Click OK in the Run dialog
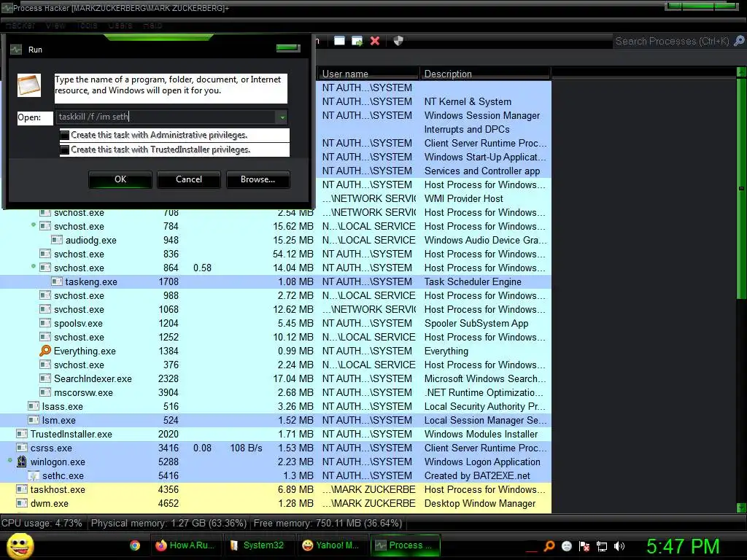This screenshot has height=560, width=747. 120,179
